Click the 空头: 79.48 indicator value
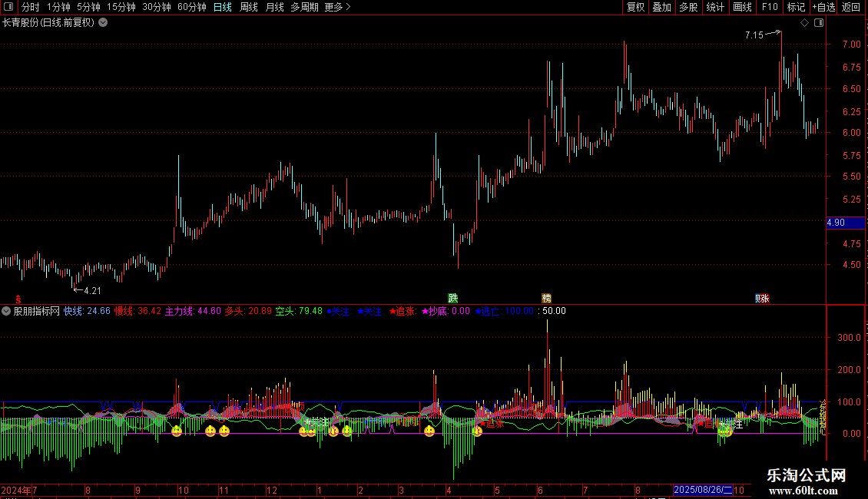The width and height of the screenshot is (868, 499). pyautogui.click(x=299, y=311)
